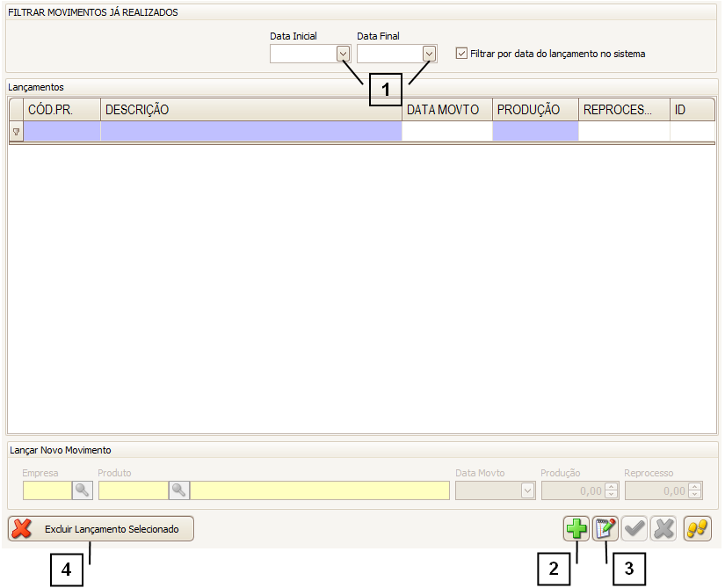Click the DATA MOVTO column header

pos(446,110)
